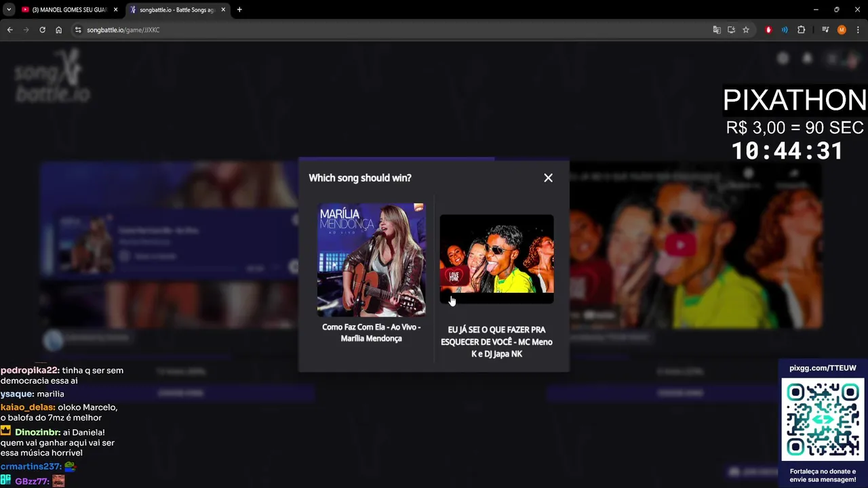
Task: Click the song battle.io logo
Action: click(x=52, y=76)
